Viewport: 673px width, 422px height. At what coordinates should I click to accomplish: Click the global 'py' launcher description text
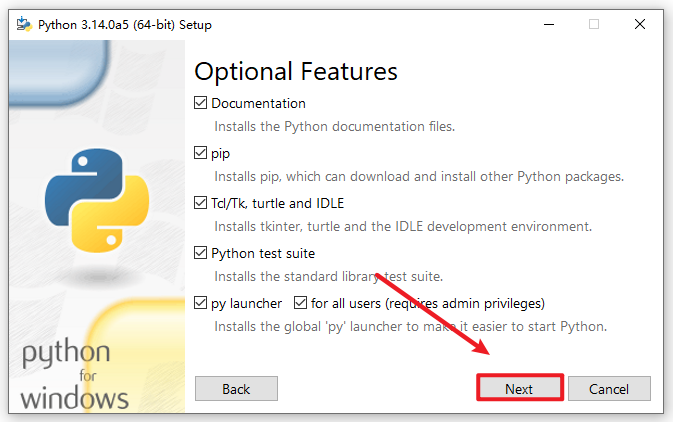(410, 327)
